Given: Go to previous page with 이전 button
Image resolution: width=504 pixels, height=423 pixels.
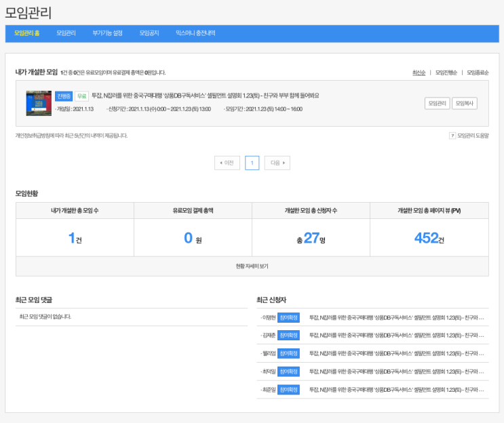Looking at the screenshot, I should 227,163.
